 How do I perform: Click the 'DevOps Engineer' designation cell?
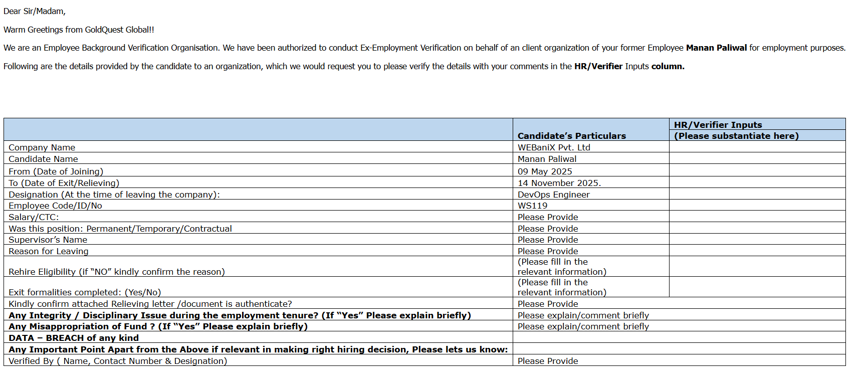(x=553, y=195)
